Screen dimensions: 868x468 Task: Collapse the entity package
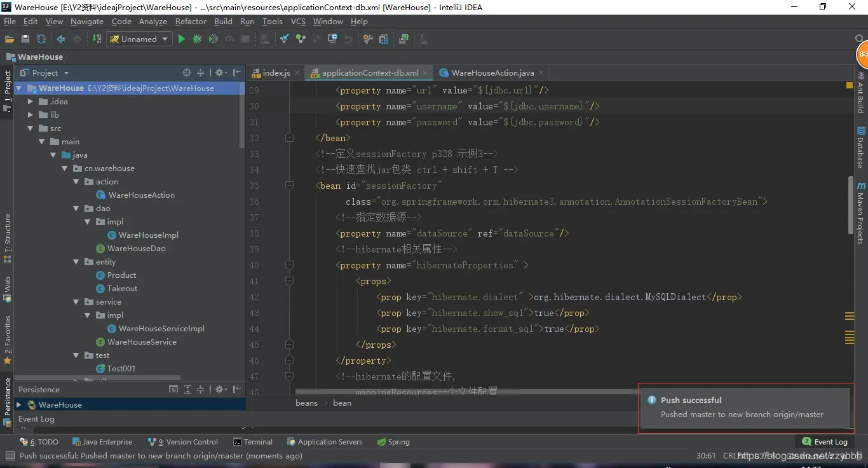[x=76, y=262]
